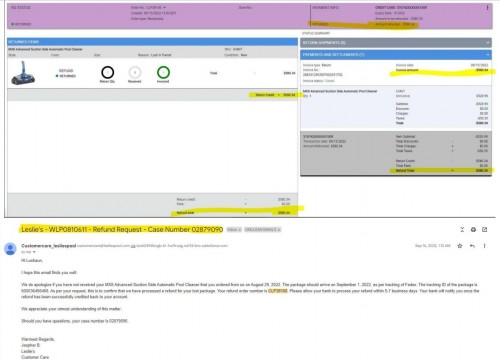Click the 'Invoice status: Closed' text
500x360 pixels.
[x=318, y=81]
